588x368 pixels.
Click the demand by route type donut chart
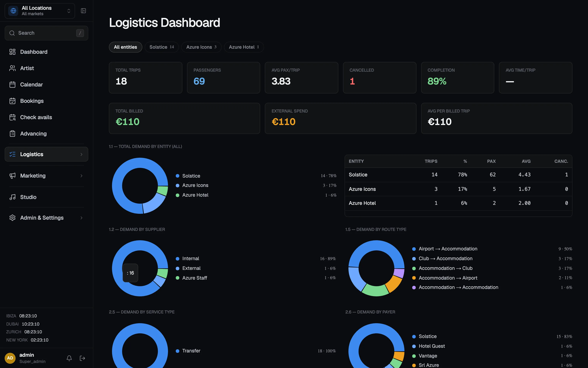pyautogui.click(x=376, y=268)
